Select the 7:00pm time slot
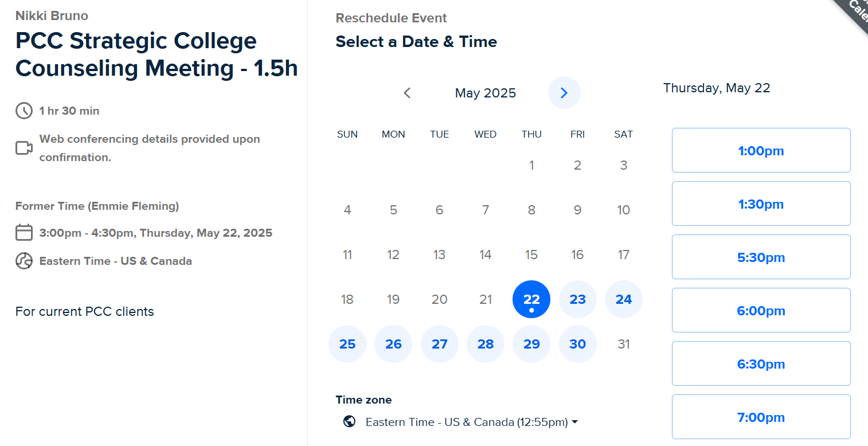This screenshot has width=868, height=446. [x=761, y=417]
